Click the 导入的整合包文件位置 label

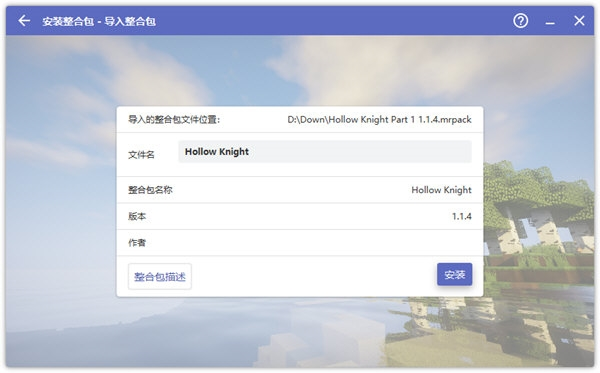[174, 120]
